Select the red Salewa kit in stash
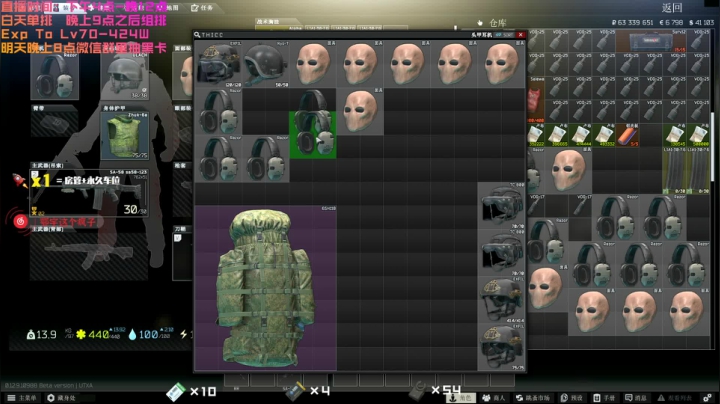This screenshot has width=720, height=404. click(x=535, y=100)
